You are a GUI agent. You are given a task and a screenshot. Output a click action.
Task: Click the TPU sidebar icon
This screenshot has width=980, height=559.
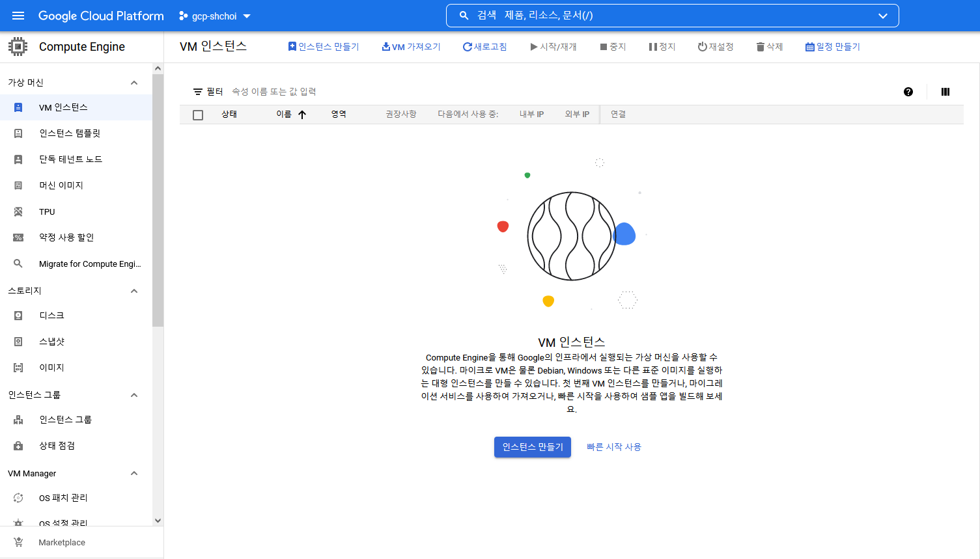18,211
